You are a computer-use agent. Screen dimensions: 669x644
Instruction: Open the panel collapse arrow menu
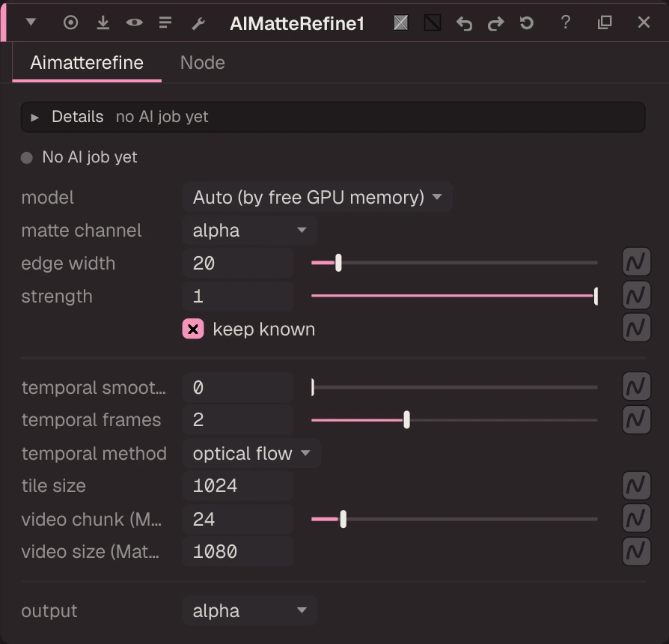click(31, 22)
